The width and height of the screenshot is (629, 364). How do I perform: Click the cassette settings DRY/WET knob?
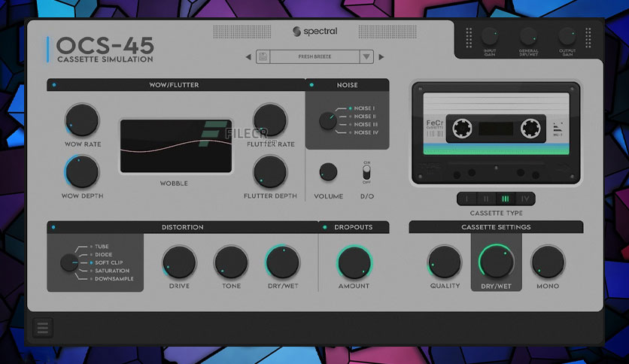(x=497, y=262)
